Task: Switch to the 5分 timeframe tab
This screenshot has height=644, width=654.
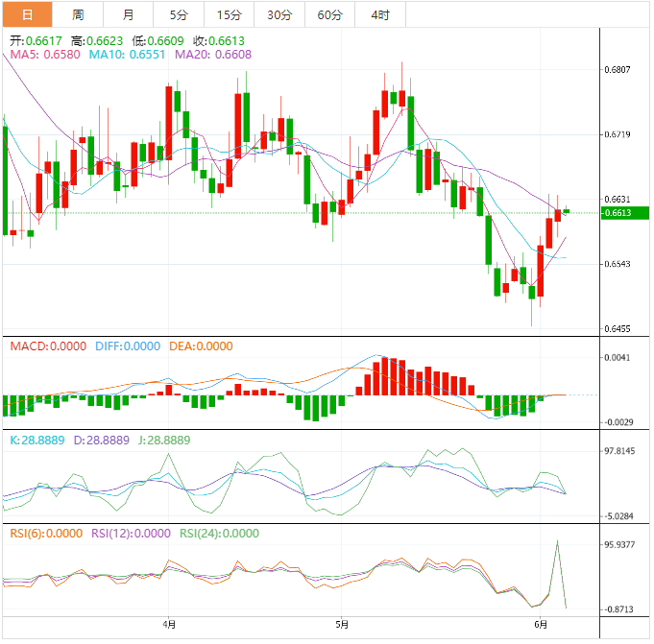Action: click(x=179, y=14)
